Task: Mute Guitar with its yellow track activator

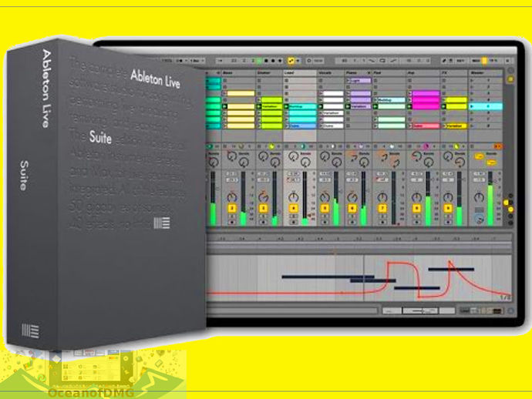Action: pos(263,208)
